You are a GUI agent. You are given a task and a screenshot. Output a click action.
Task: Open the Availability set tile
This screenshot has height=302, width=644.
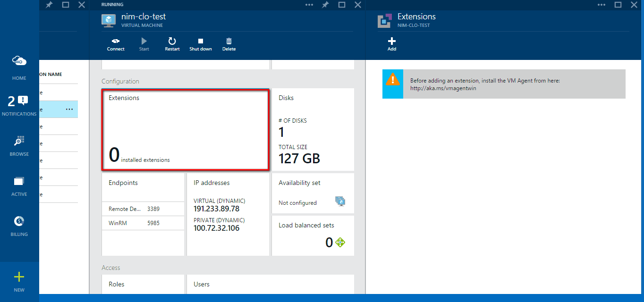click(x=313, y=193)
